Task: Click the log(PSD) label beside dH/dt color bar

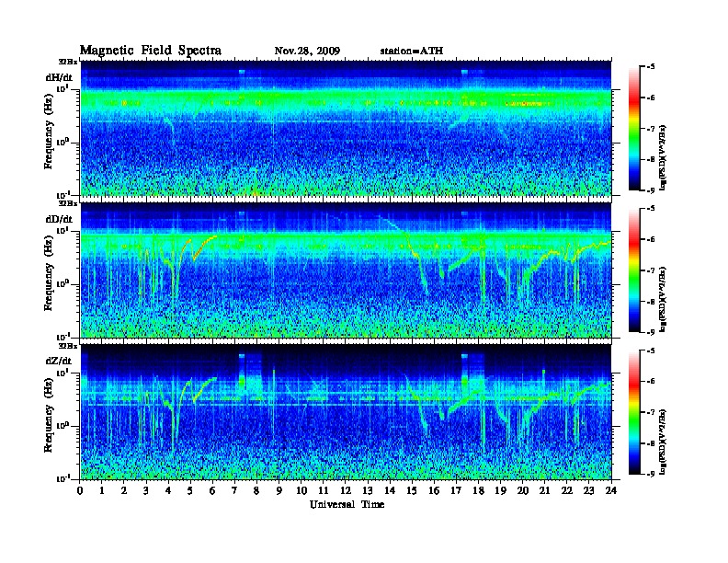Action: click(x=664, y=157)
